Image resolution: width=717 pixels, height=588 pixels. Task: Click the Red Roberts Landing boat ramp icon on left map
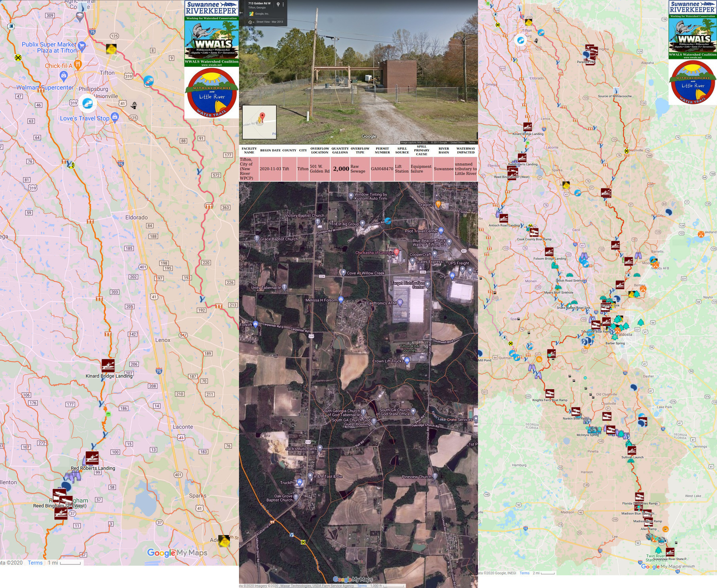coord(92,458)
